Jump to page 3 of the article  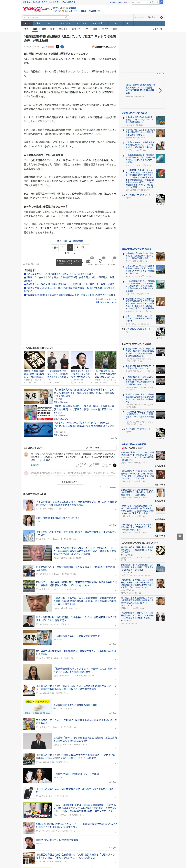coord(77,248)
